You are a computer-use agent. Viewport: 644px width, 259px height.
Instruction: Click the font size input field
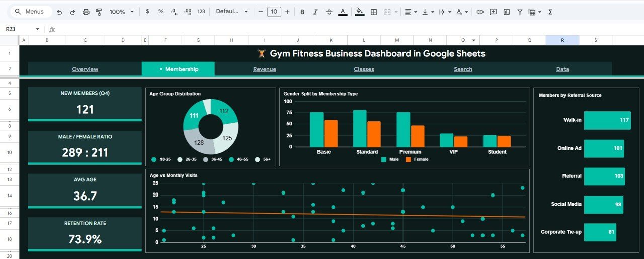click(274, 12)
